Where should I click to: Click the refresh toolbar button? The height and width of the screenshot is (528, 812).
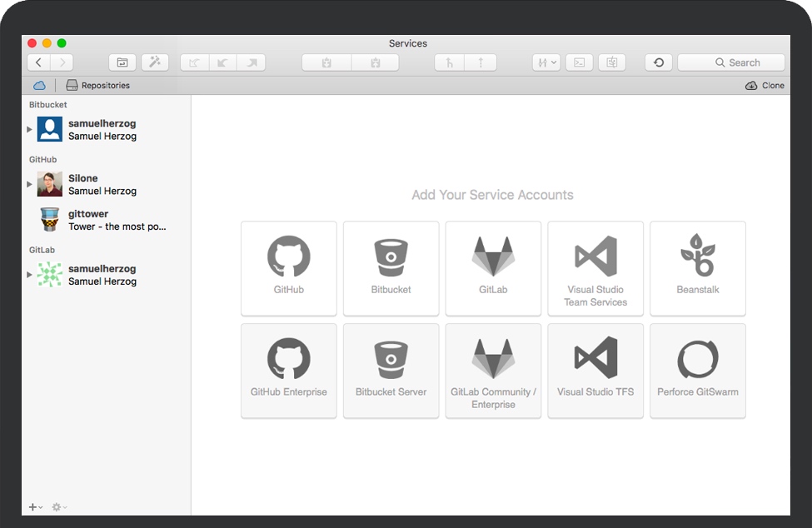658,62
